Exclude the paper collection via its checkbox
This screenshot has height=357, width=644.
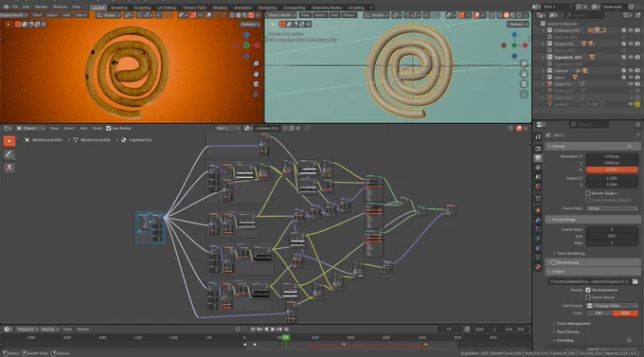click(x=624, y=78)
